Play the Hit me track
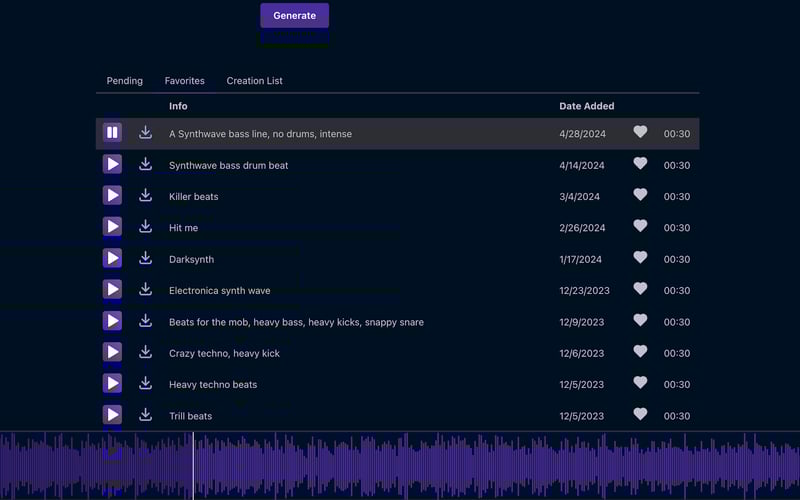800x500 pixels. click(x=112, y=227)
